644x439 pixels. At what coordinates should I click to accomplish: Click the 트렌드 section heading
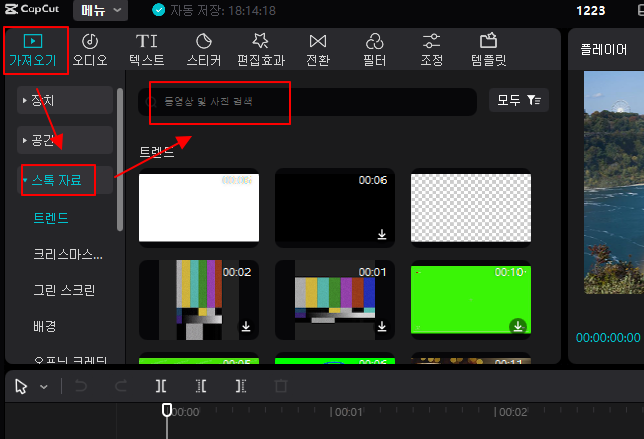(x=156, y=152)
